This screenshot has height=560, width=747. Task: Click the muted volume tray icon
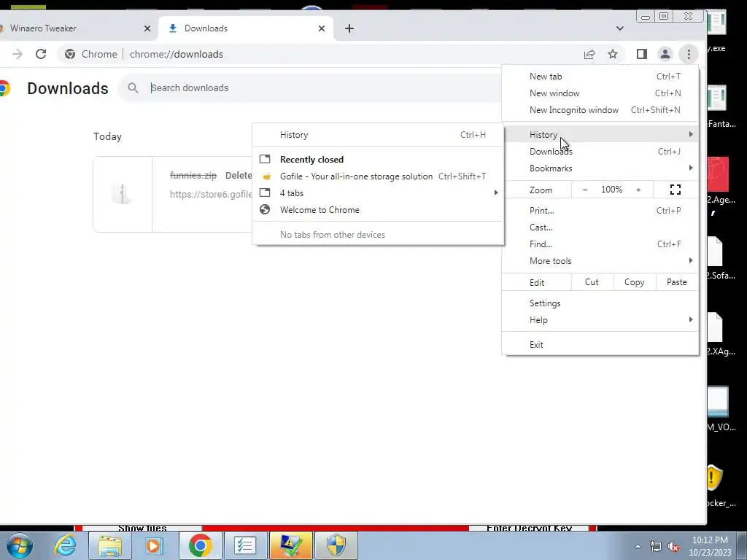click(673, 547)
